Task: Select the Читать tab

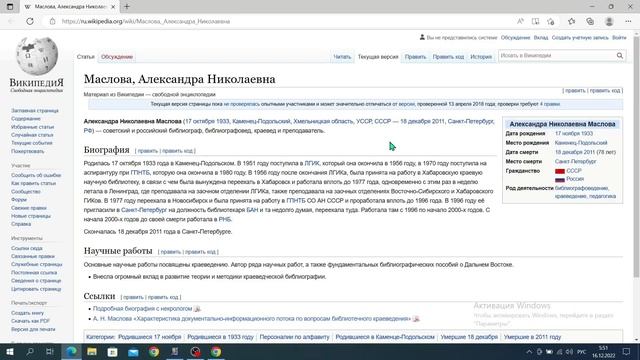Action: pos(342,57)
